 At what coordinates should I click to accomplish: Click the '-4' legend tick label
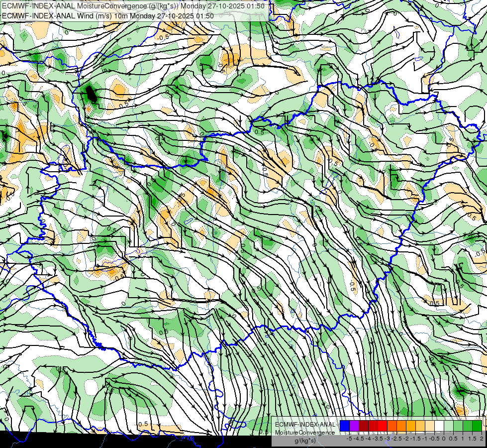click(x=368, y=439)
